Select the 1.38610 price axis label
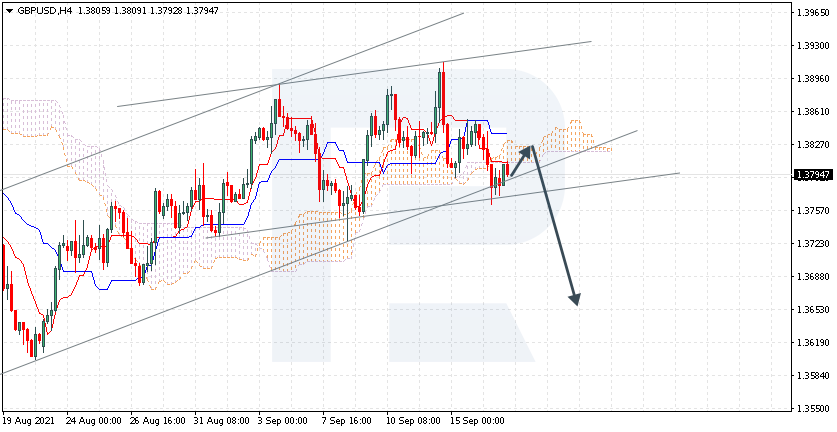This screenshot has width=837, height=432. (x=811, y=112)
